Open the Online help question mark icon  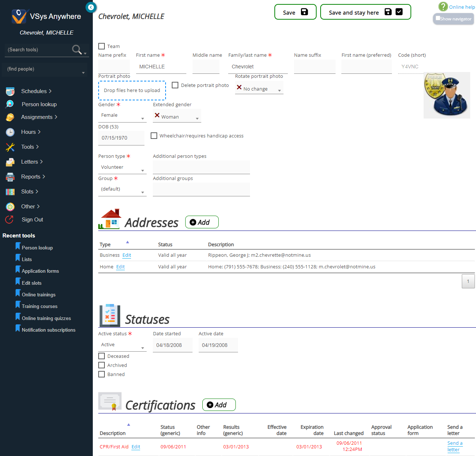(x=443, y=7)
